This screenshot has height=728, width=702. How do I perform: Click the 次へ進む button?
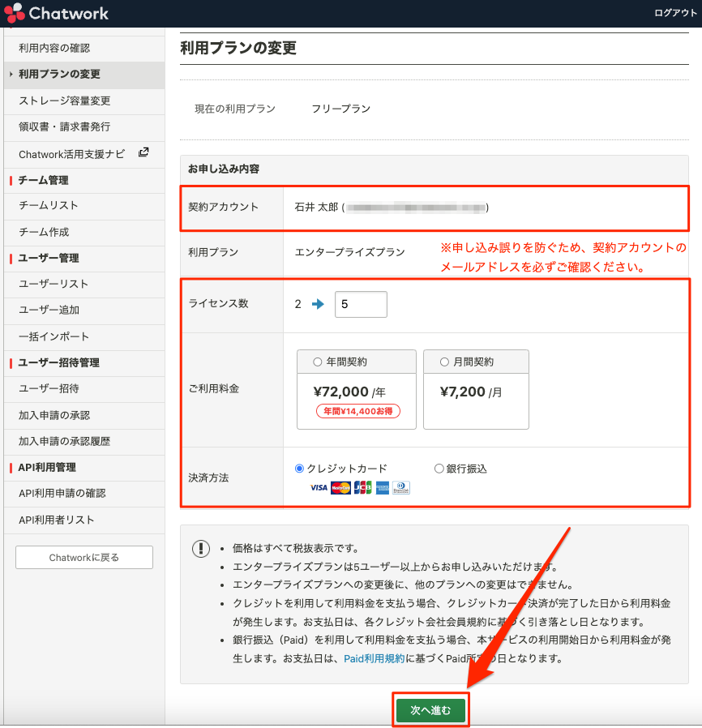(x=430, y=710)
